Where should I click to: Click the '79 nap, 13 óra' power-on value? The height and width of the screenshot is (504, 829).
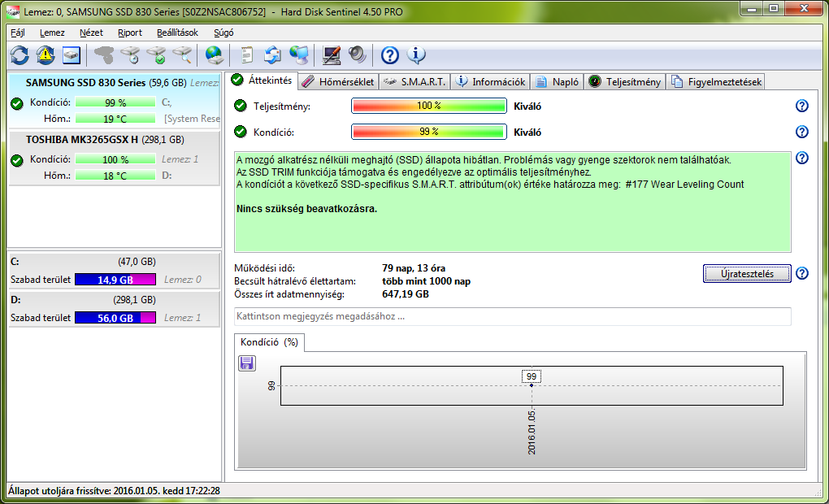click(414, 268)
